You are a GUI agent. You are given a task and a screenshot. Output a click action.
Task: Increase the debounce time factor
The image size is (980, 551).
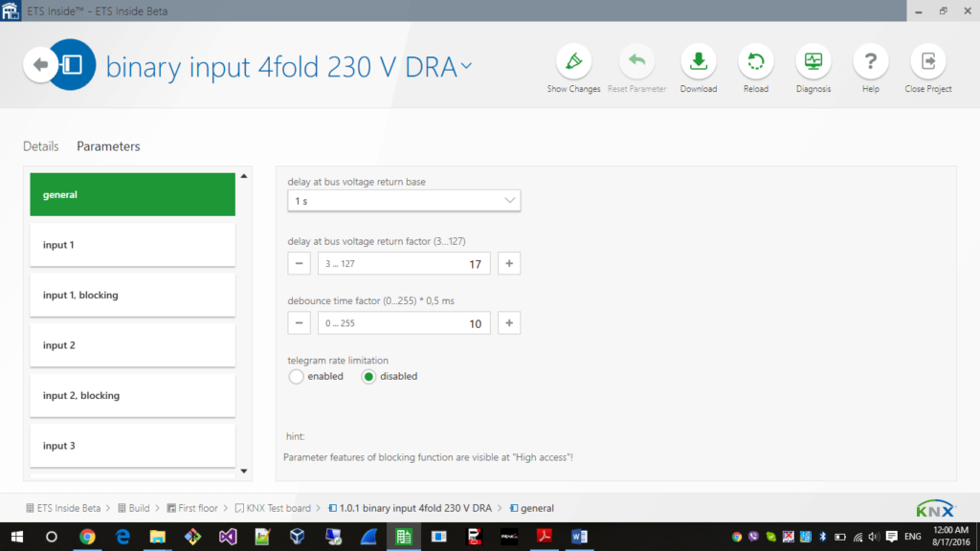(x=509, y=323)
